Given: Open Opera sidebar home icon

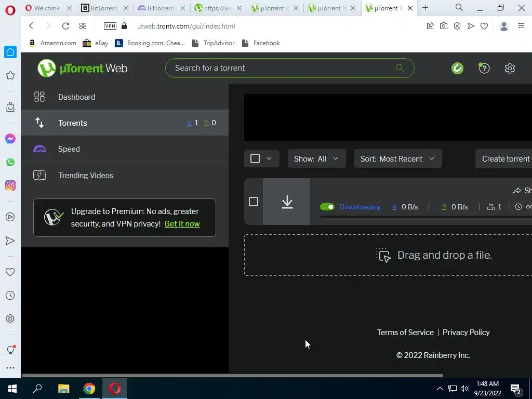Looking at the screenshot, I should tap(10, 52).
